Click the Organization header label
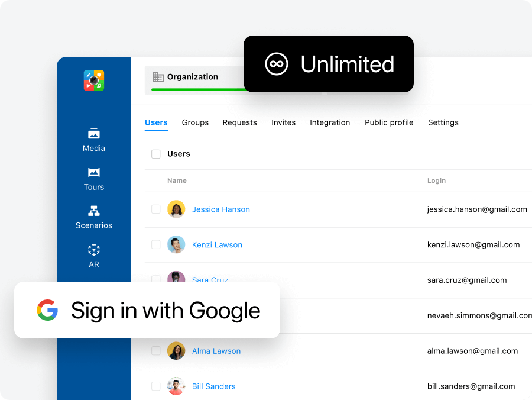 pos(193,77)
